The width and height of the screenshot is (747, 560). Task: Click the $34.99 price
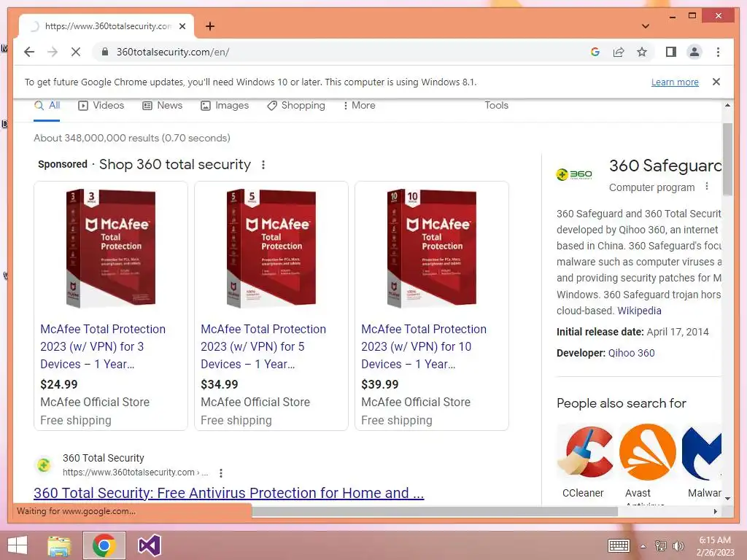coord(219,384)
